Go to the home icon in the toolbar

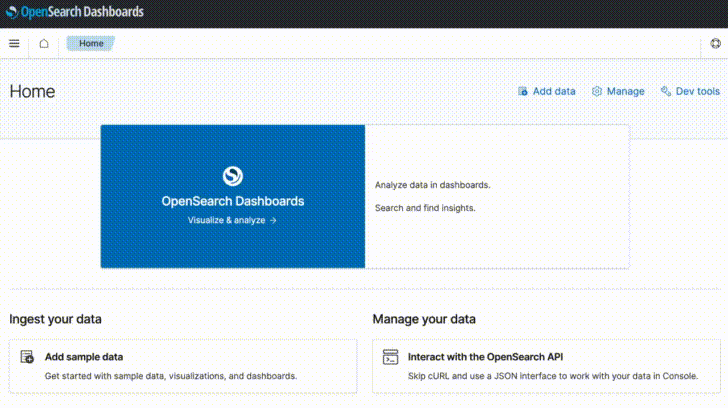[44, 44]
